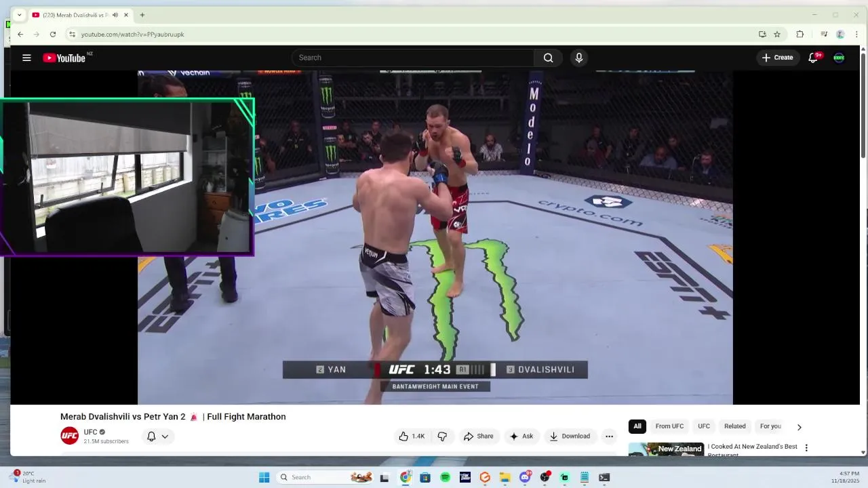Open the YouTube guide hamburger menu

[x=26, y=58]
